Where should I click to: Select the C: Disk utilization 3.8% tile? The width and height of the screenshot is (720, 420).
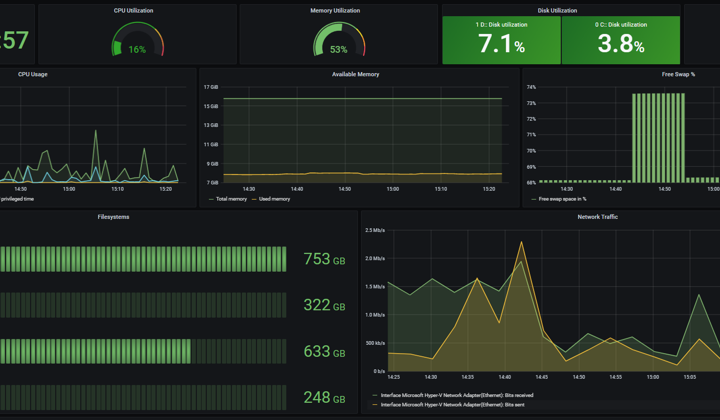[x=621, y=40]
